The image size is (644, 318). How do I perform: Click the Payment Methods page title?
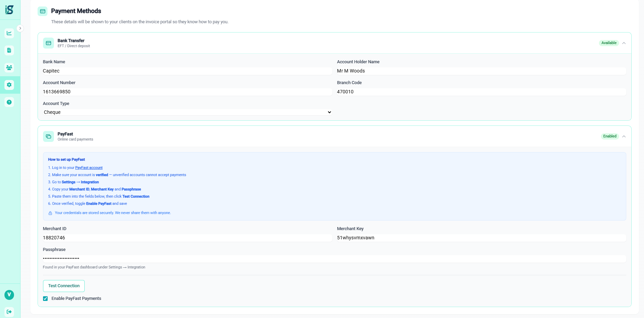[x=76, y=11]
